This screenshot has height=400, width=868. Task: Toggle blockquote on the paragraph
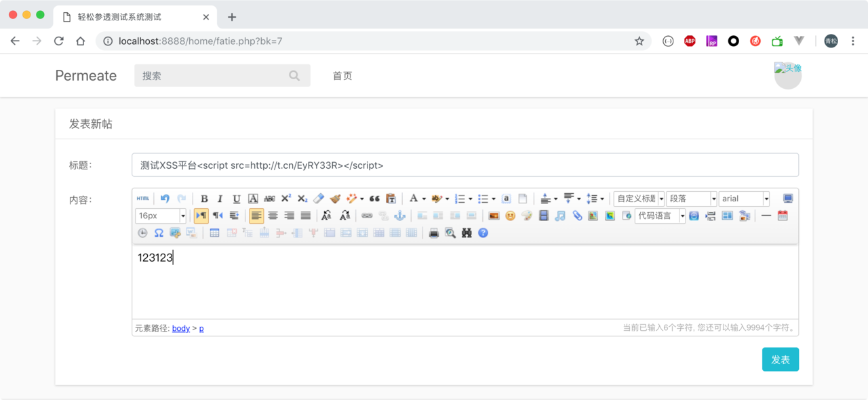click(x=374, y=199)
